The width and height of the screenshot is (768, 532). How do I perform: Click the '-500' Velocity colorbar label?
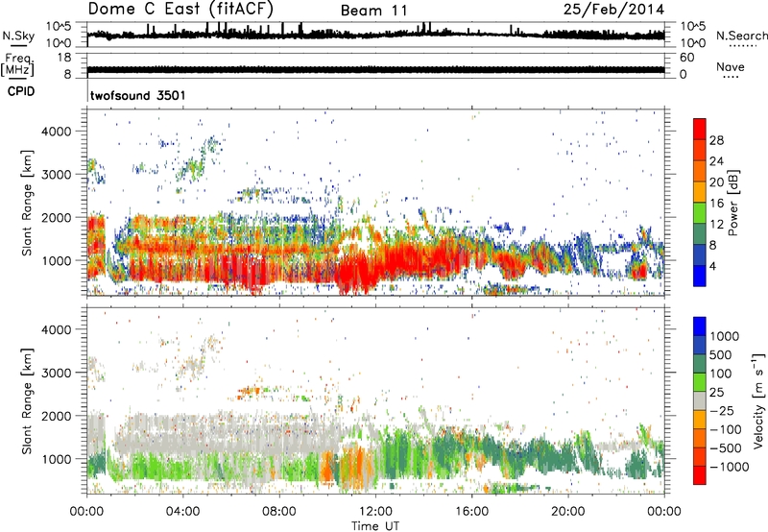pos(726,447)
